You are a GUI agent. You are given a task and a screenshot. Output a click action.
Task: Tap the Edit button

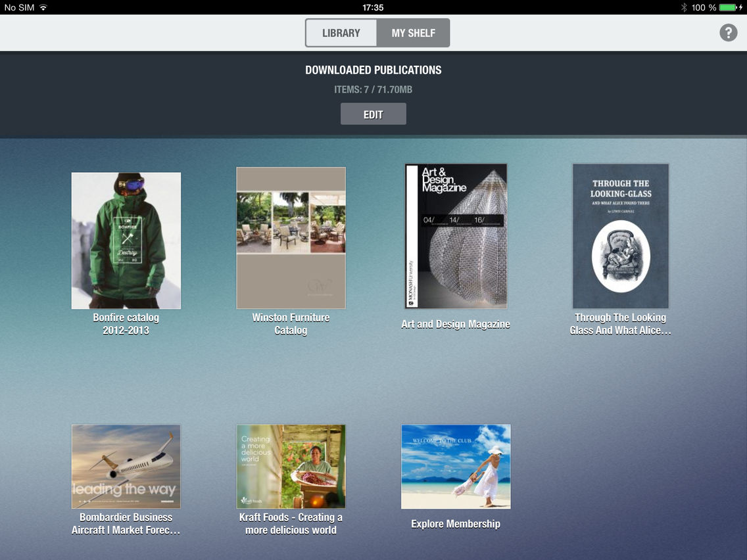373,114
